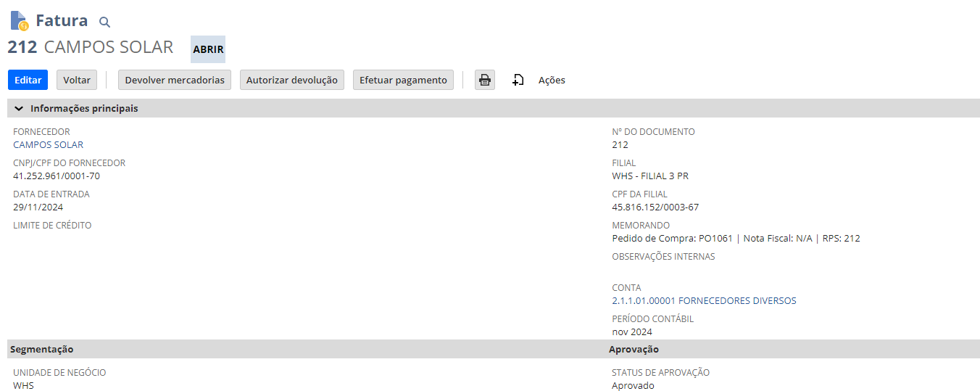Image resolution: width=980 pixels, height=391 pixels.
Task: Click the Fatura document icon
Action: click(x=19, y=21)
